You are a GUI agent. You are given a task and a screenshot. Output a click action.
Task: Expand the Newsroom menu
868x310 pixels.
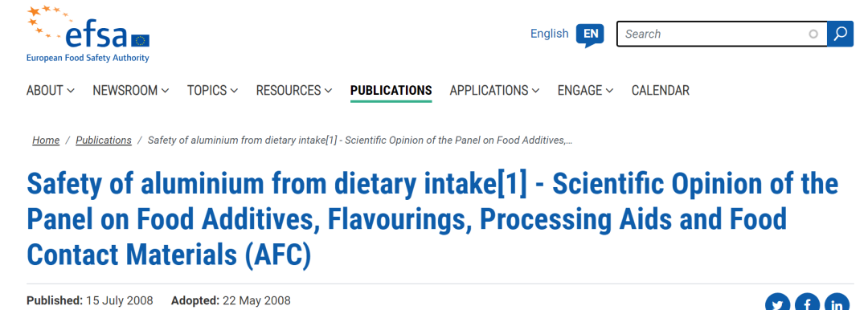point(131,90)
